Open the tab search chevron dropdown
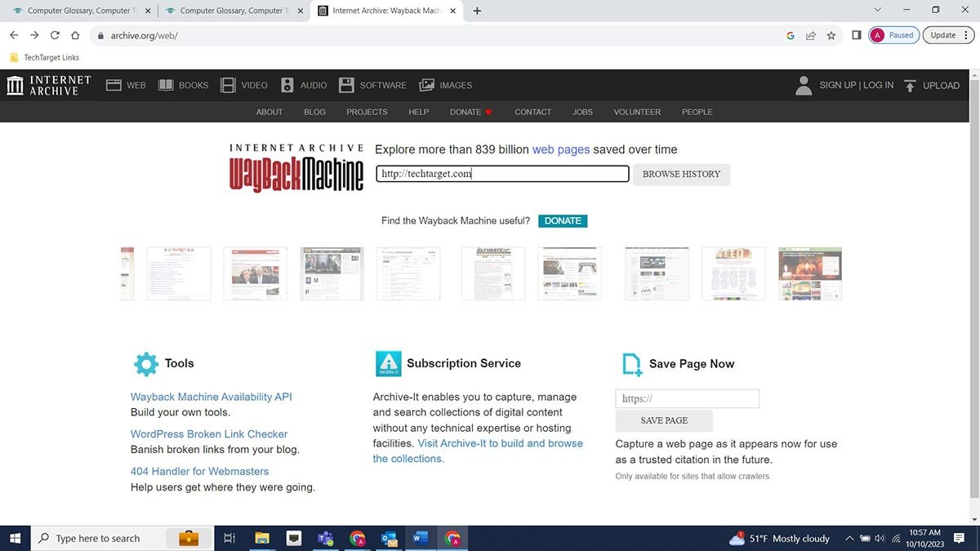The height and width of the screenshot is (551, 980). (x=877, y=11)
